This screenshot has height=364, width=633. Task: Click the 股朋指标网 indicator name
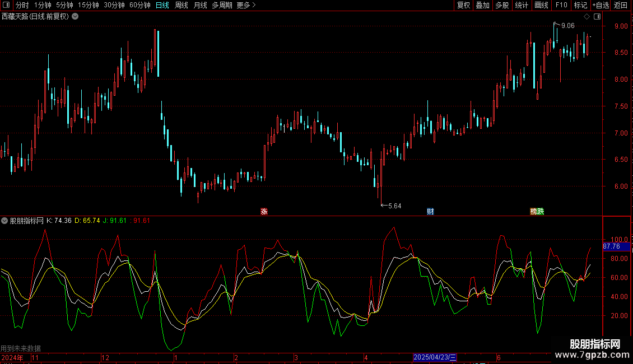(x=27, y=221)
